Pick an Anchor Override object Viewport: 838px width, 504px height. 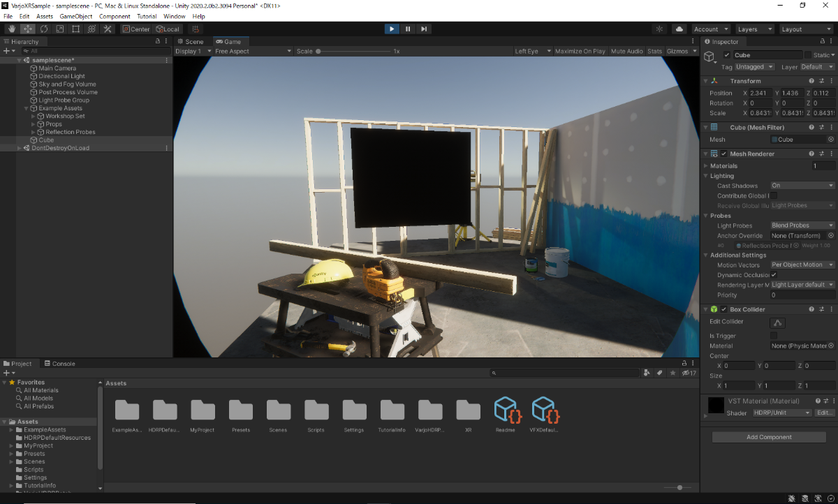830,236
